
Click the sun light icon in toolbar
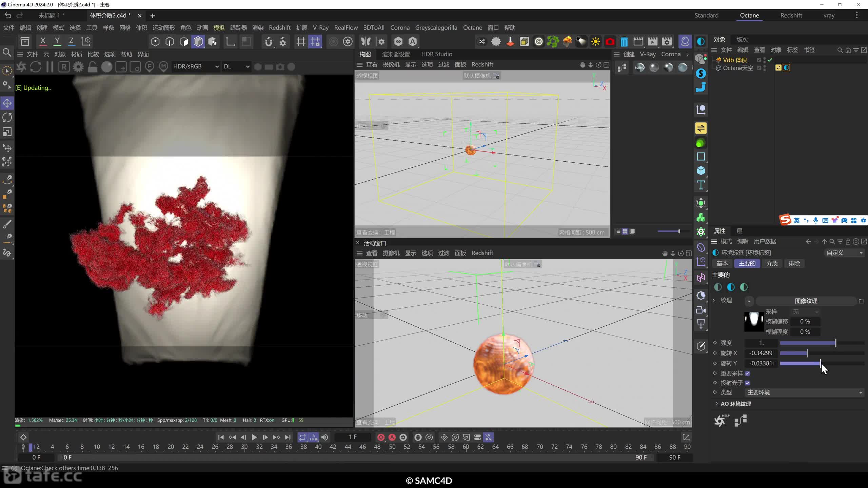tap(596, 42)
